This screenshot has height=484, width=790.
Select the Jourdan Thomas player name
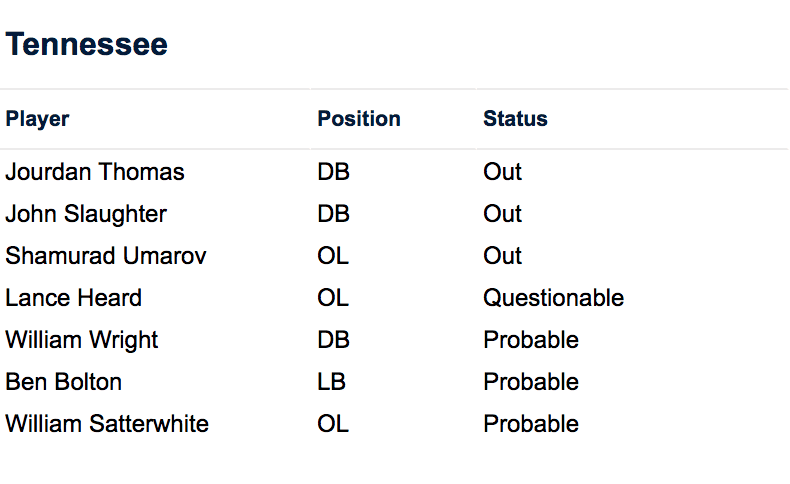pyautogui.click(x=95, y=172)
